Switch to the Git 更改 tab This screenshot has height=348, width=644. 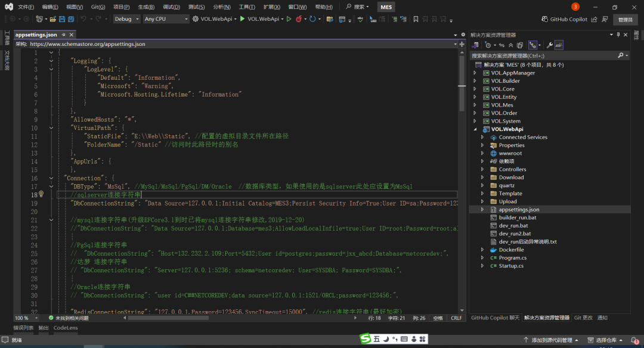[583, 318]
